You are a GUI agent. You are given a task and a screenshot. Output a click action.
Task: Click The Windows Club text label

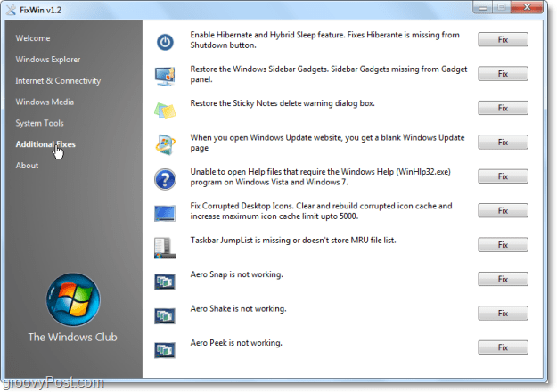pyautogui.click(x=72, y=337)
